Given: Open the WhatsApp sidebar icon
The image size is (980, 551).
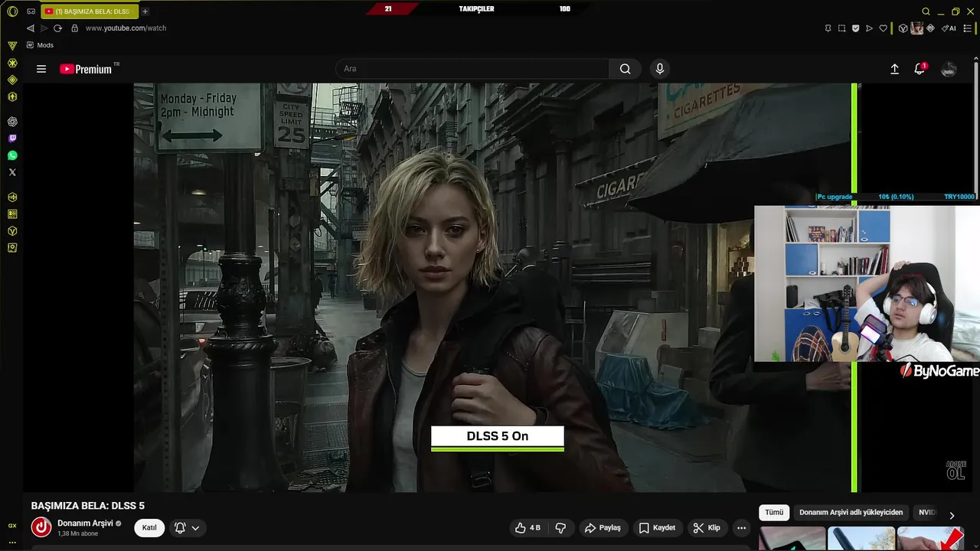Looking at the screenshot, I should 12,155.
